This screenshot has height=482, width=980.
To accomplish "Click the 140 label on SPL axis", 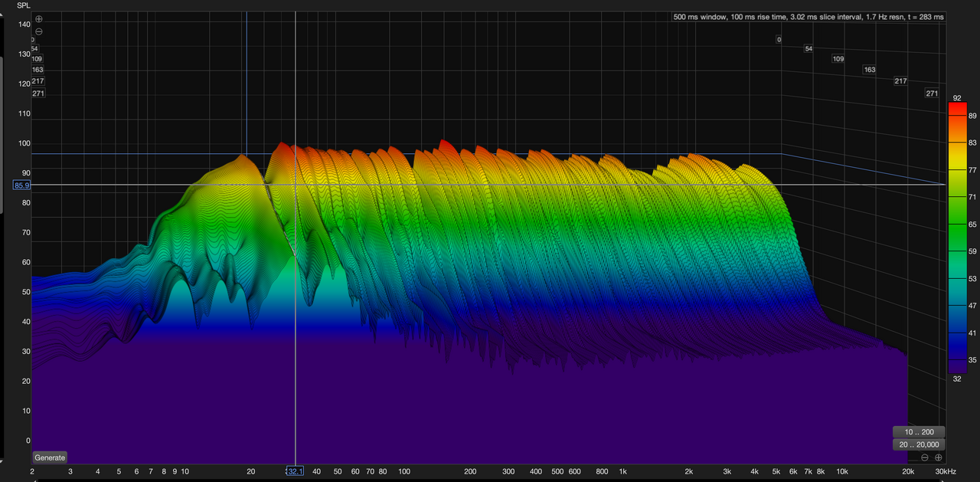I will (x=24, y=25).
